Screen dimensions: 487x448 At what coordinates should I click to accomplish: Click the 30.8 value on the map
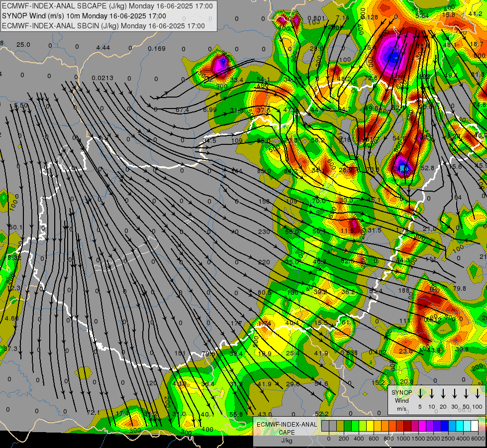coord(462,349)
